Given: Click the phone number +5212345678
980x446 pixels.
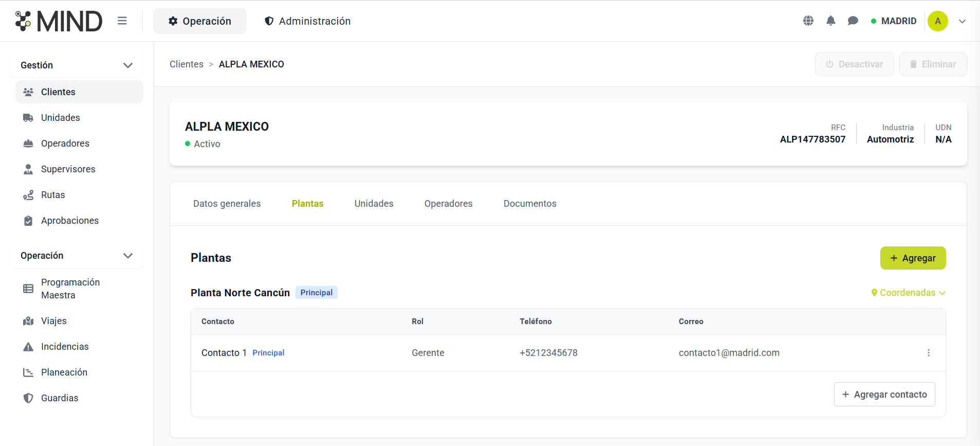Looking at the screenshot, I should coord(548,353).
